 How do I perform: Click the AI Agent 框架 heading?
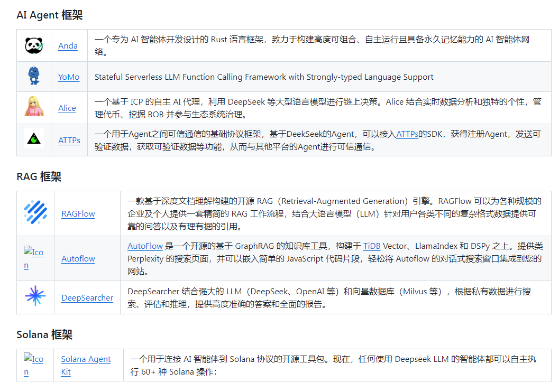pyautogui.click(x=49, y=15)
